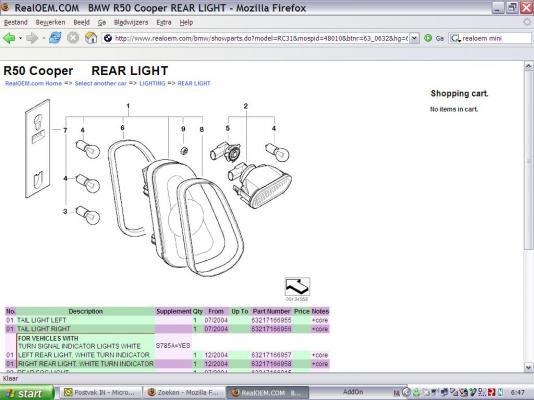This screenshot has height=400, width=534.
Task: Select 'TAIL LIGHT LEFT' description cell
Action: [x=85, y=320]
